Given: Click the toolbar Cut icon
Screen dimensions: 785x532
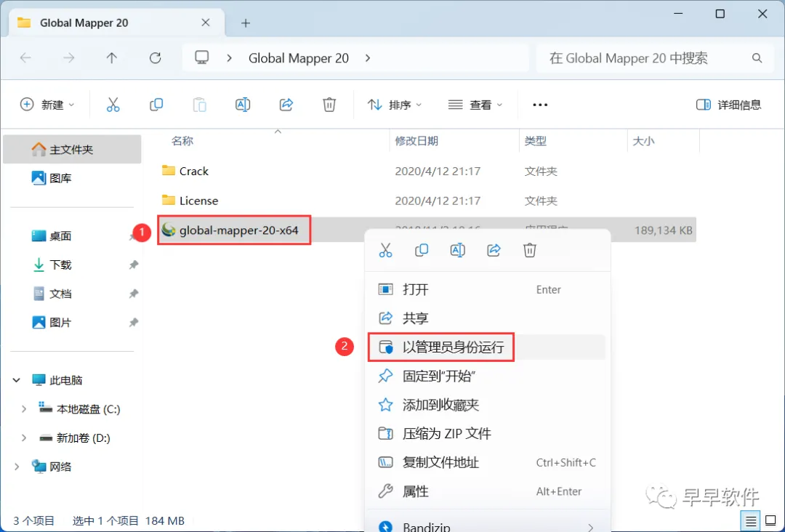Looking at the screenshot, I should click(x=113, y=105).
